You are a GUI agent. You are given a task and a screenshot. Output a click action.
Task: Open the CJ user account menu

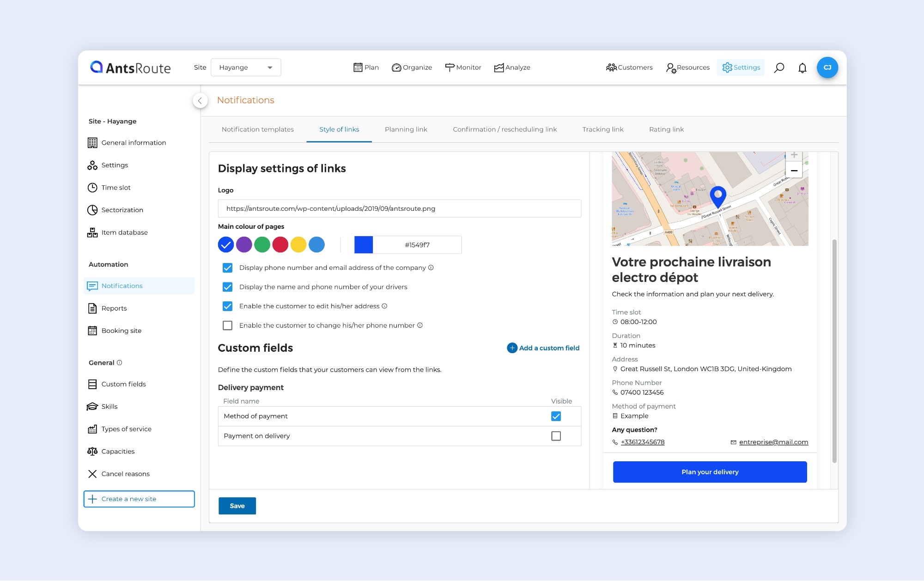pos(827,67)
